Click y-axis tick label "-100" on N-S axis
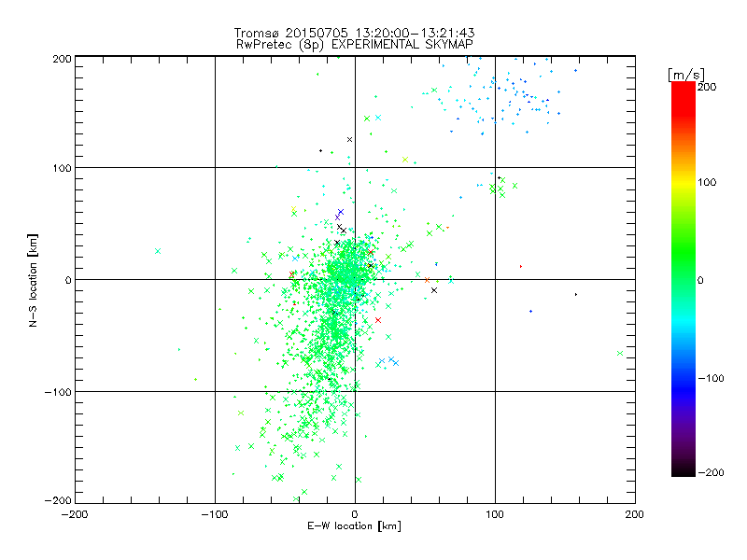 pos(58,392)
